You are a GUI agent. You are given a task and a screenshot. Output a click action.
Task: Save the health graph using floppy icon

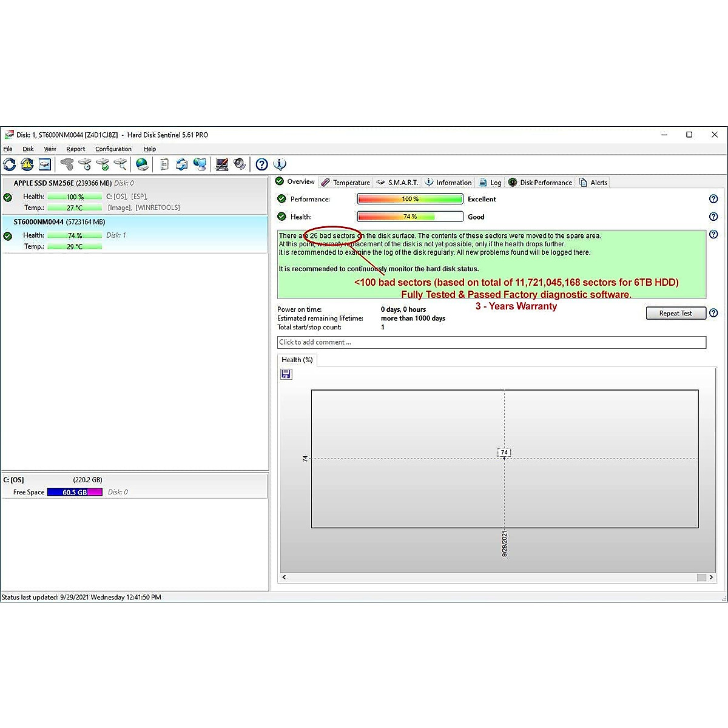coord(286,374)
